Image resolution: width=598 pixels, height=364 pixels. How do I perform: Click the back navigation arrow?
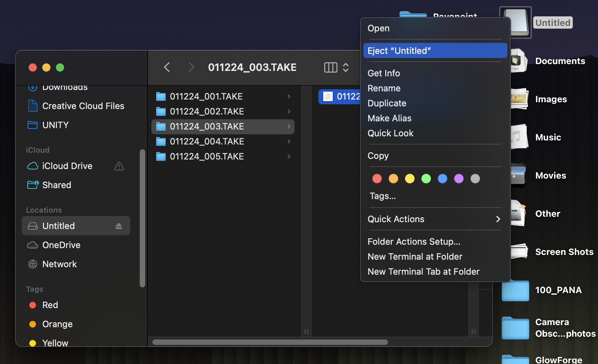pos(167,67)
